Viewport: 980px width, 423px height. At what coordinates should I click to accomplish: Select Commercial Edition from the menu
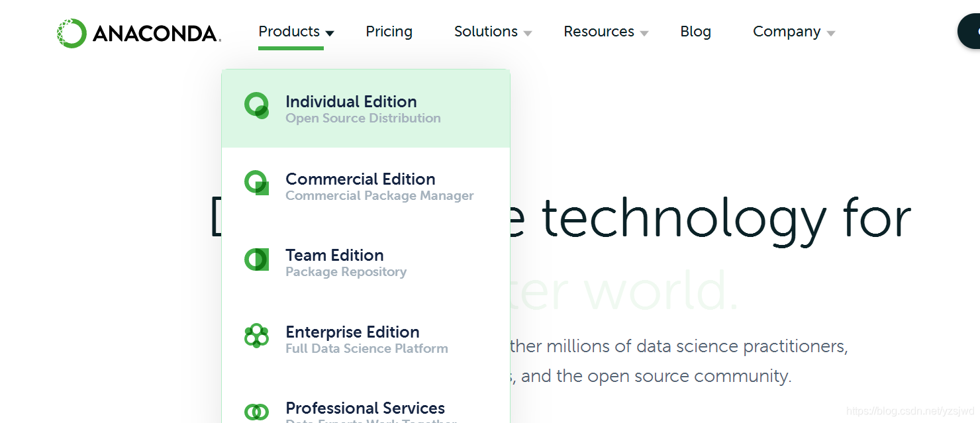(x=366, y=186)
